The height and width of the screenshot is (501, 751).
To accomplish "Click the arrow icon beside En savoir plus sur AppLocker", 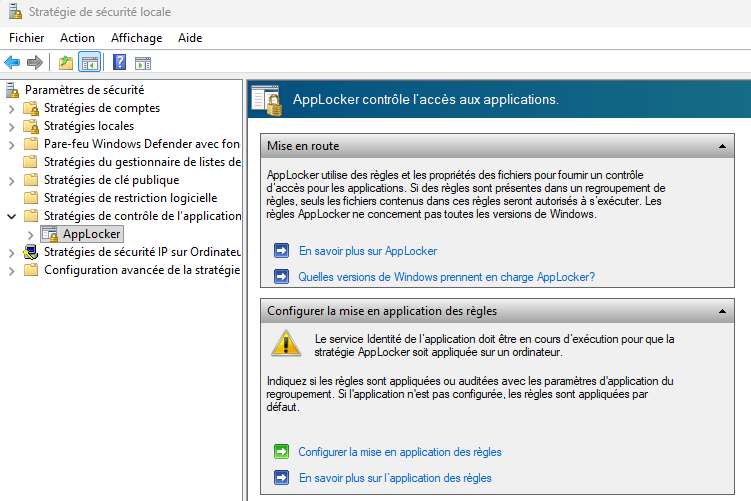I will [282, 250].
